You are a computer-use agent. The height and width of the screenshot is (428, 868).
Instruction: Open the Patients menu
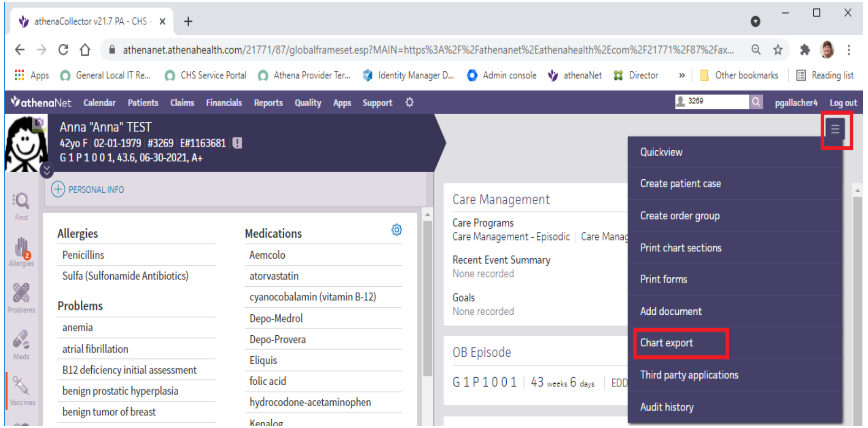[x=143, y=103]
